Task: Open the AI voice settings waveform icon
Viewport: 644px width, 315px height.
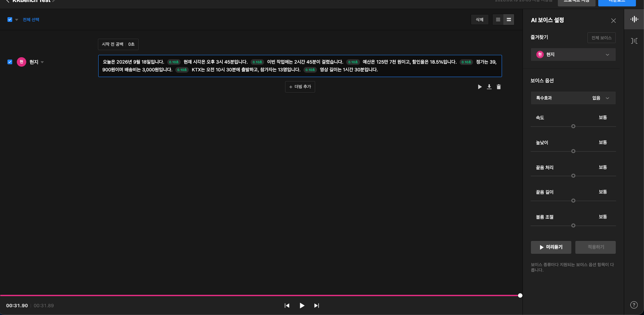Action: (x=634, y=19)
